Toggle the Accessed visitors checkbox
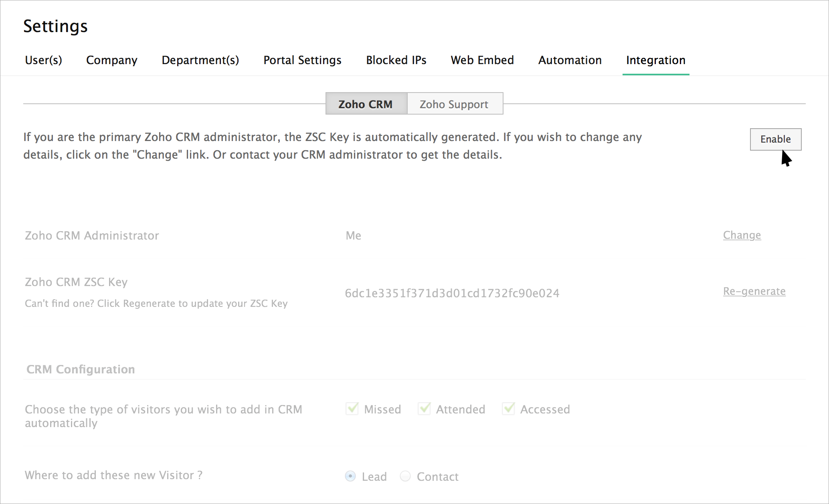This screenshot has width=829, height=504. 508,409
